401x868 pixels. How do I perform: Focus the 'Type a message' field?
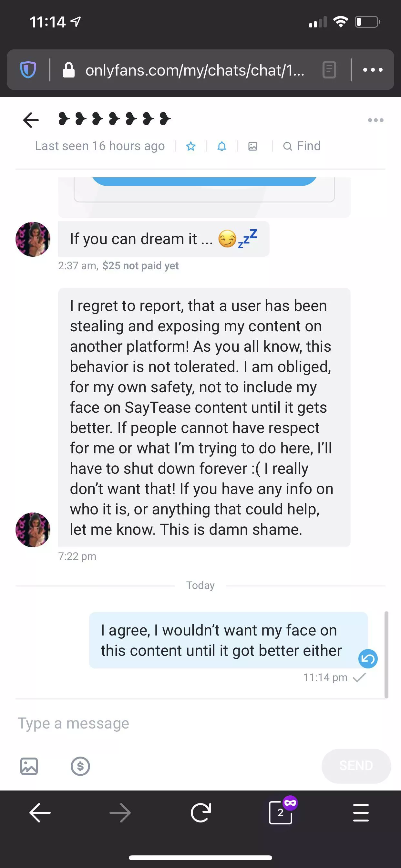[169, 723]
